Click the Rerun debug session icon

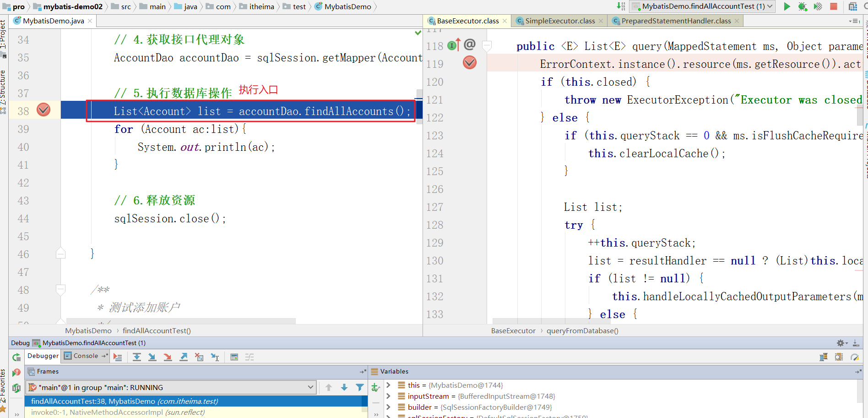[16, 357]
